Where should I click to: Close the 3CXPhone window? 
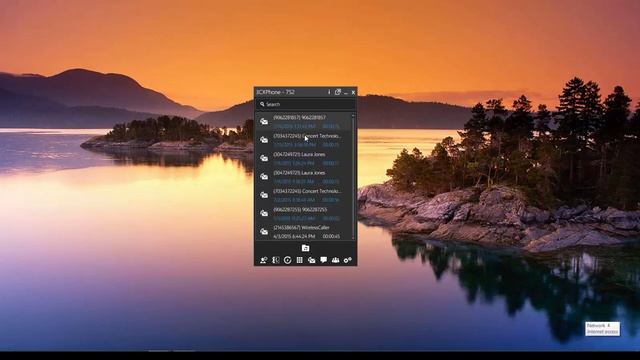[353, 93]
